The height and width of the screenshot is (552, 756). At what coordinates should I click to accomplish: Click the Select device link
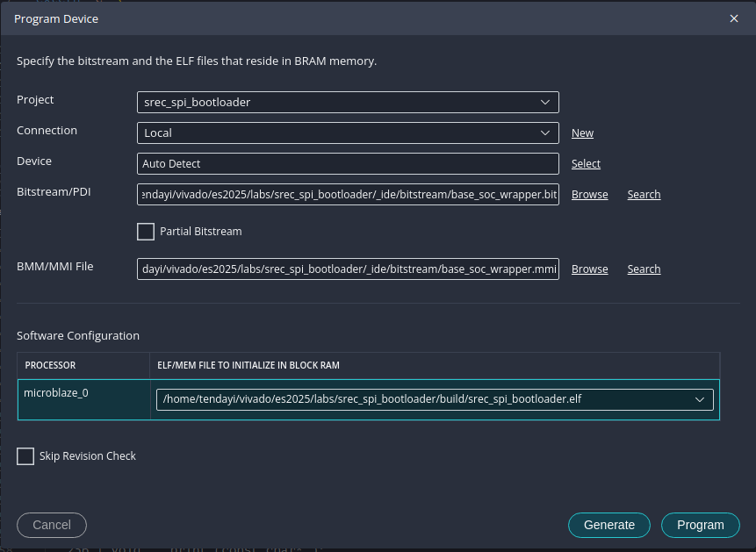586,164
